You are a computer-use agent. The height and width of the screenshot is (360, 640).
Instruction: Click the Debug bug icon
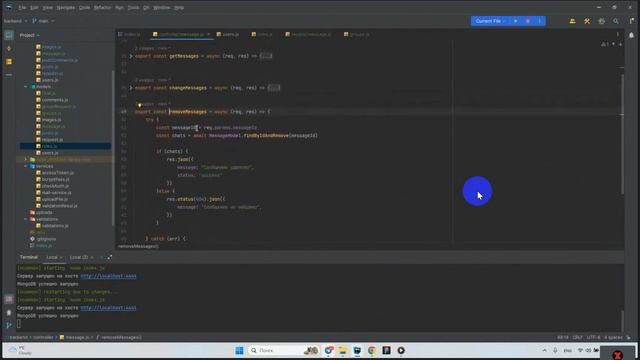click(x=528, y=21)
